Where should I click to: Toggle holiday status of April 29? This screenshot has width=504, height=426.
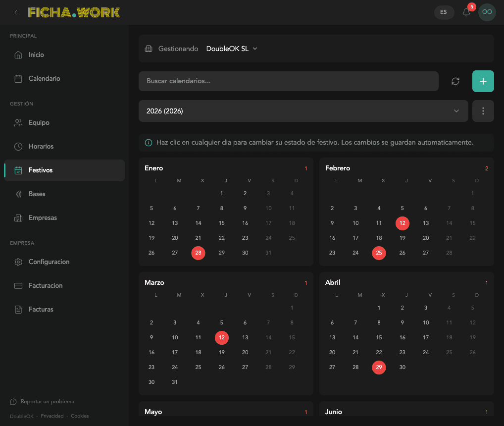point(379,367)
